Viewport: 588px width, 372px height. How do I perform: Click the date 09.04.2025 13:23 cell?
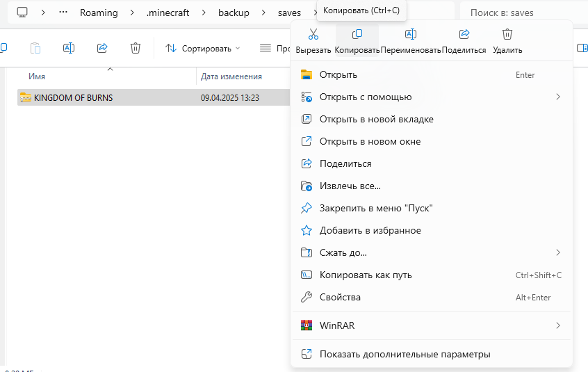click(230, 98)
